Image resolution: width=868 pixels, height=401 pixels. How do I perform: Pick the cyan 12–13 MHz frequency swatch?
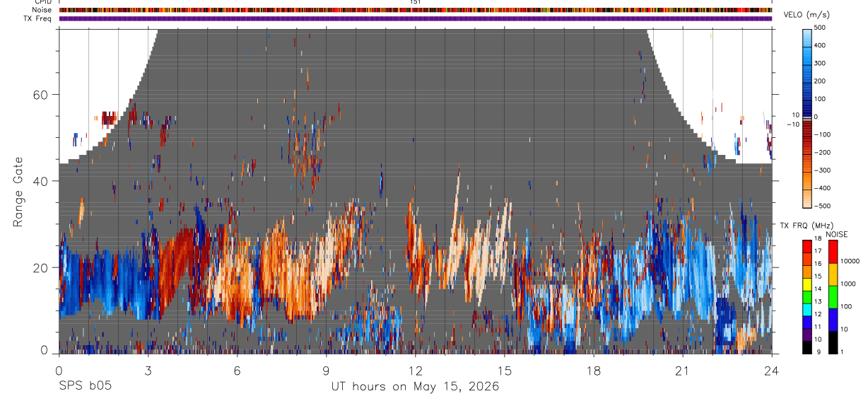click(x=807, y=309)
